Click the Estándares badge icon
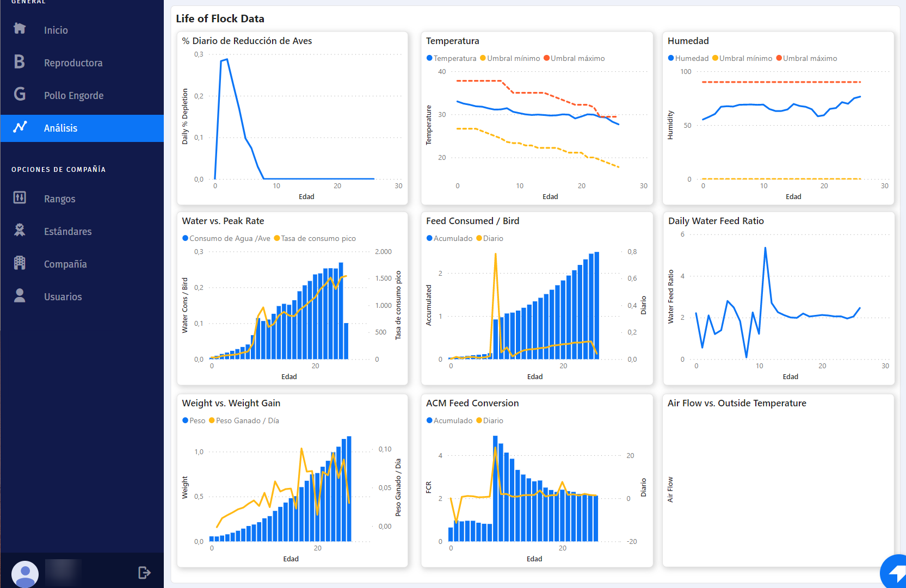906x588 pixels. click(x=20, y=230)
